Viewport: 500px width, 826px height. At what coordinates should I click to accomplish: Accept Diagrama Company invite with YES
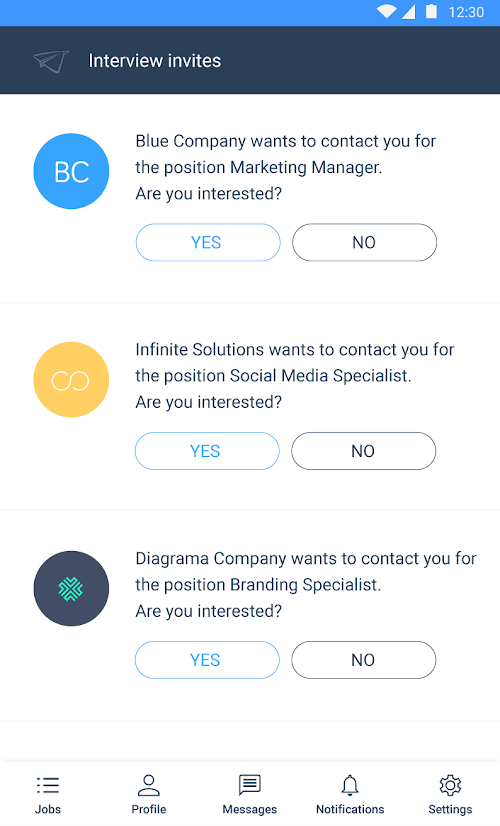[x=207, y=660]
